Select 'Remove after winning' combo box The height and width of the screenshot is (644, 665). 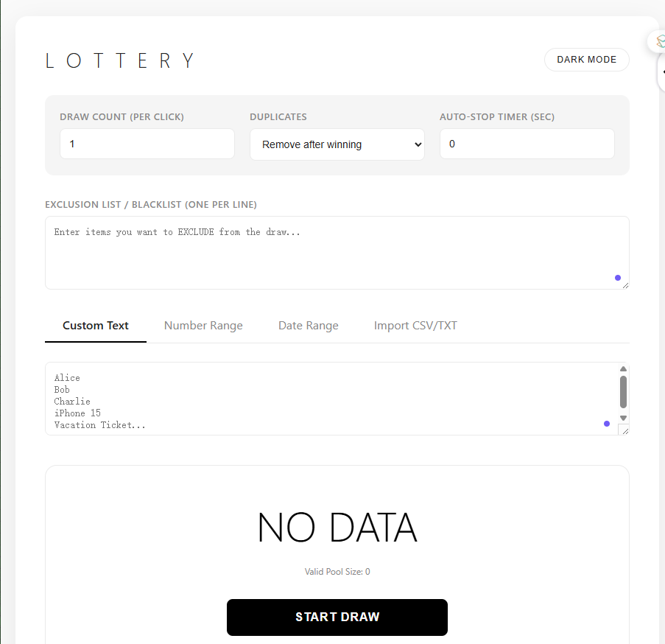[x=337, y=144]
